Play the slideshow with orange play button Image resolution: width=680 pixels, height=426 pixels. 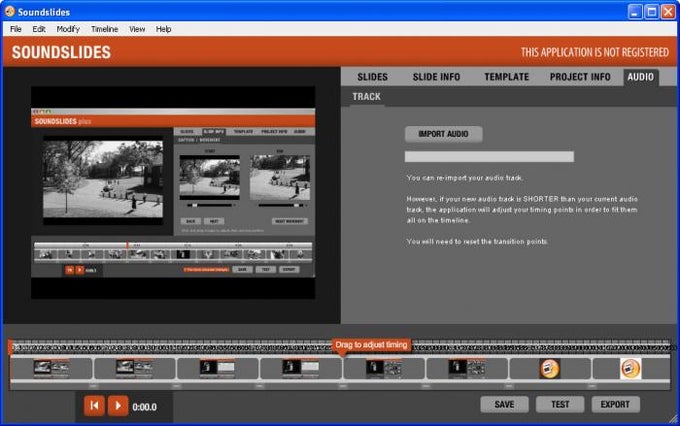(x=118, y=406)
